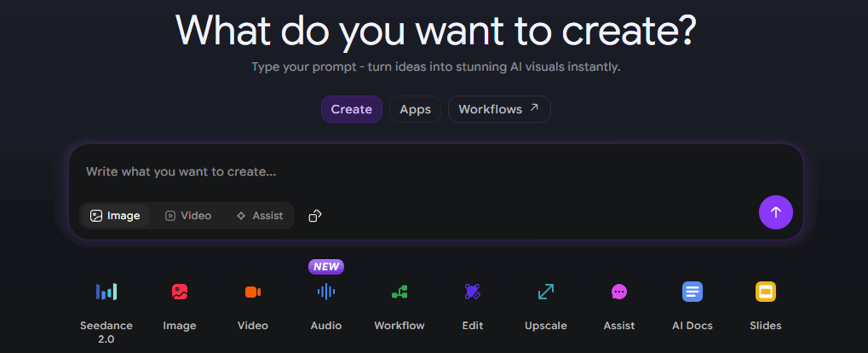The width and height of the screenshot is (868, 353).
Task: Click the copy-style icon beside the Assist mode
Action: pyautogui.click(x=315, y=216)
